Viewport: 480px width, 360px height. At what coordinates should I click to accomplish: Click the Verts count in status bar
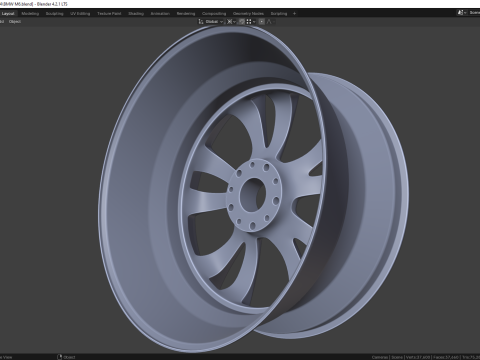click(x=417, y=357)
